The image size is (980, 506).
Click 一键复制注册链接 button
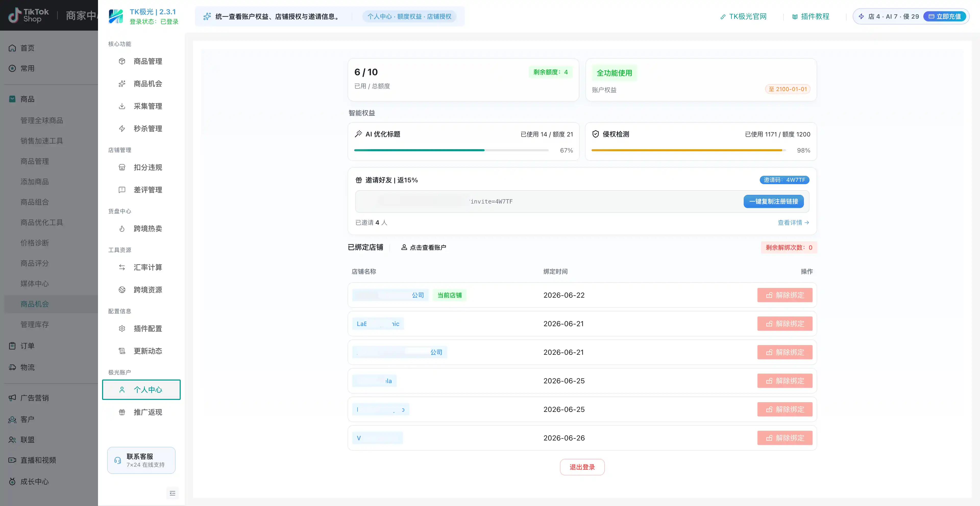774,201
